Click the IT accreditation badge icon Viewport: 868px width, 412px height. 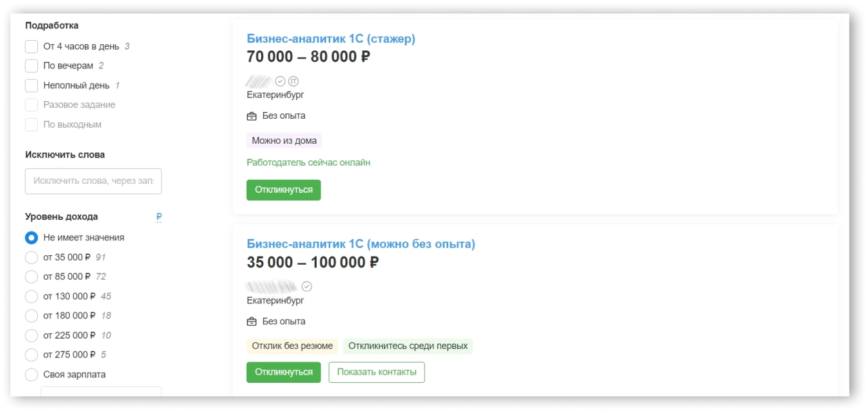293,81
